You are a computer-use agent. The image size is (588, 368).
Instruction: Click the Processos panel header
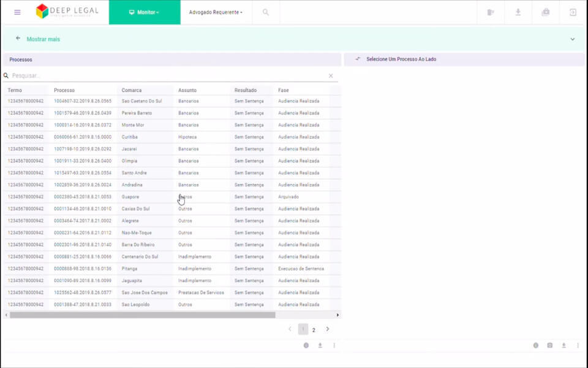(x=171, y=59)
